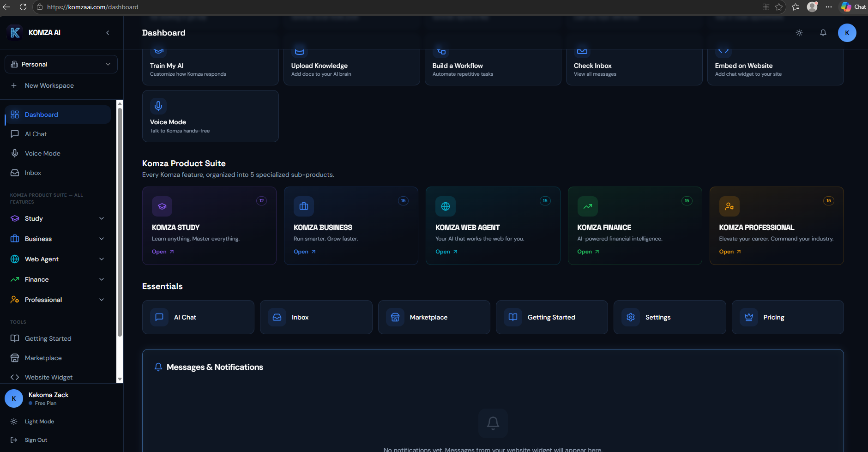Click the browser address bar URL
The width and height of the screenshot is (868, 452).
point(93,7)
